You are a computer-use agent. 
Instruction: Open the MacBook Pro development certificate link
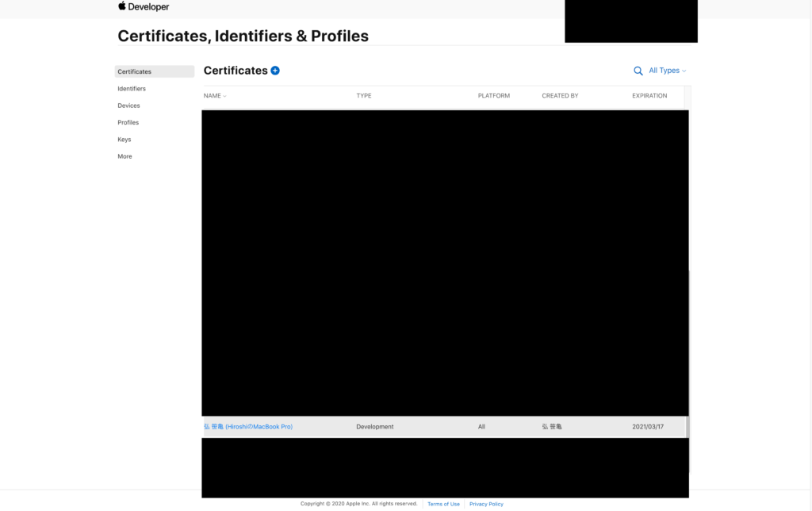248,427
